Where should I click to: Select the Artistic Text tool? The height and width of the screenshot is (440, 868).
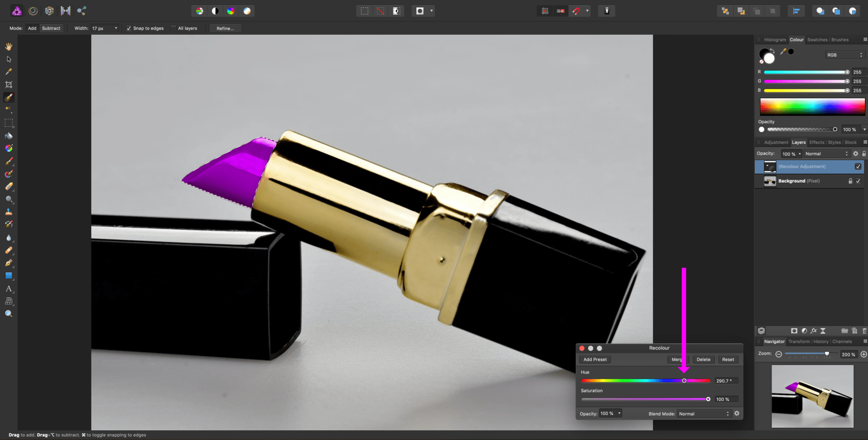point(9,289)
